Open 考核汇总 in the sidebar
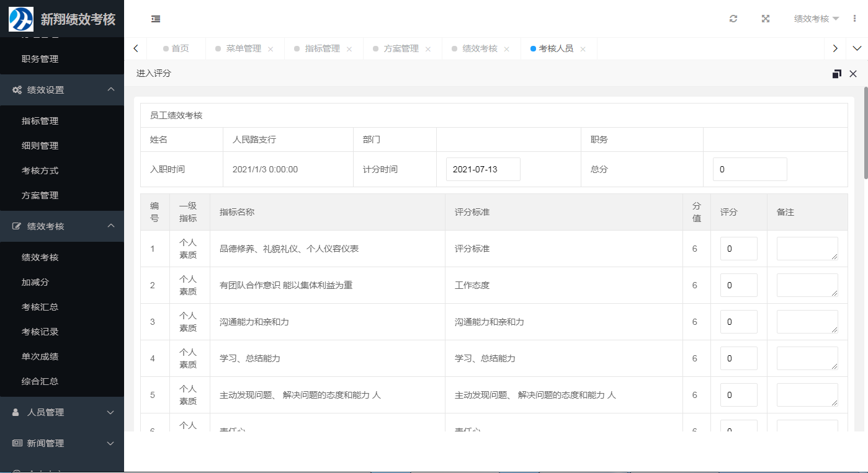Viewport: 868px width, 473px height. pyautogui.click(x=40, y=307)
